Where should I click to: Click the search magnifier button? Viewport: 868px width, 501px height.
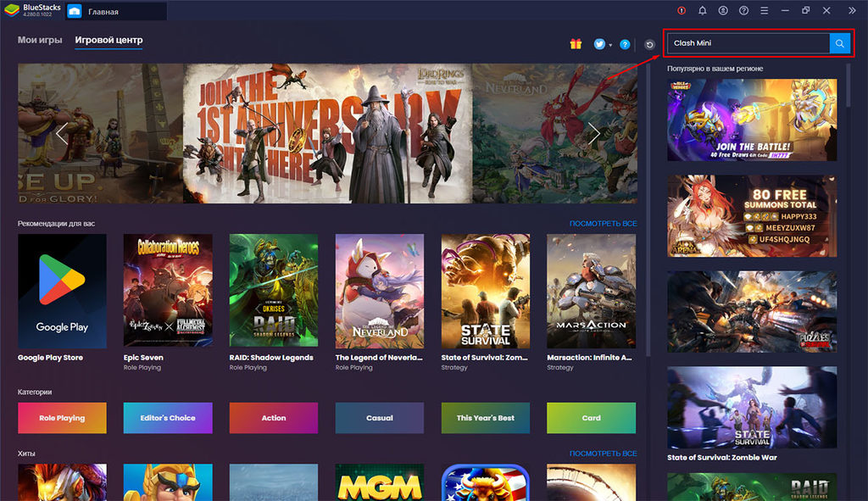pyautogui.click(x=840, y=43)
